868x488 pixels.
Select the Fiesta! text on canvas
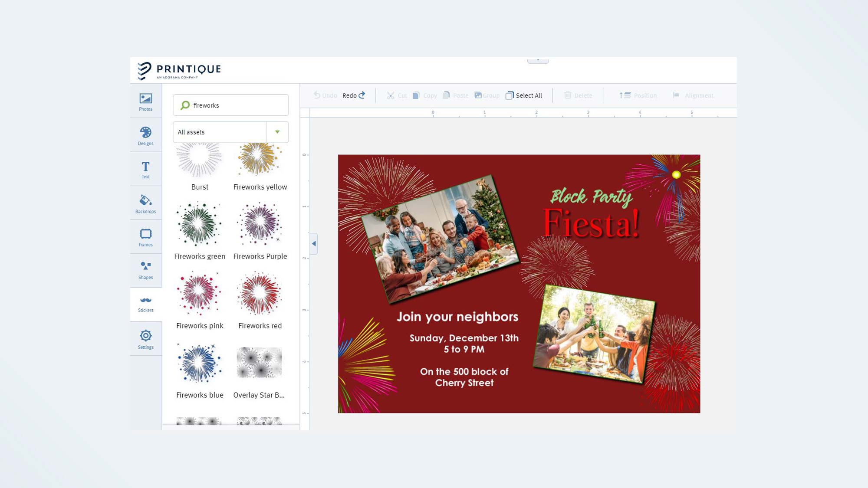[591, 224]
